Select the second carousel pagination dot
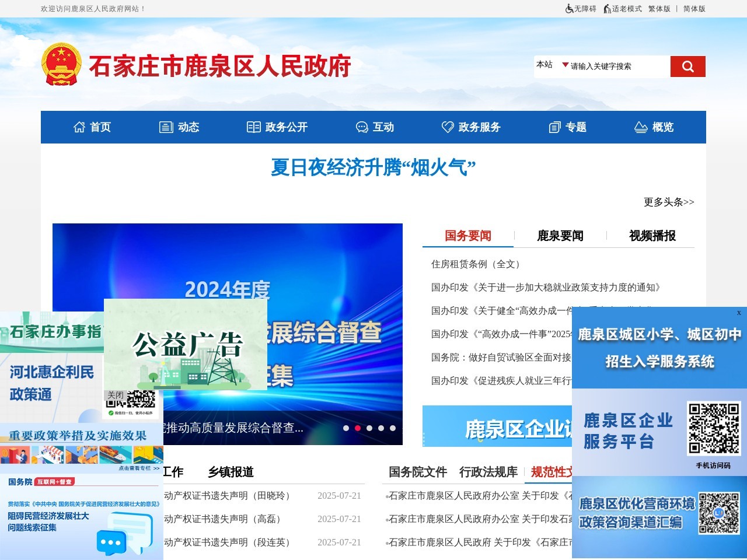Screen dimensions: 747x560 358,428
